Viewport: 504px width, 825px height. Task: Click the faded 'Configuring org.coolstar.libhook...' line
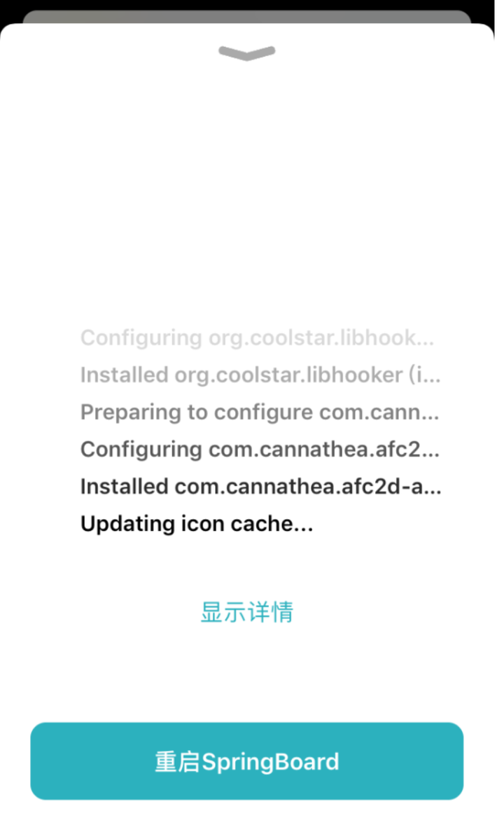pyautogui.click(x=258, y=338)
